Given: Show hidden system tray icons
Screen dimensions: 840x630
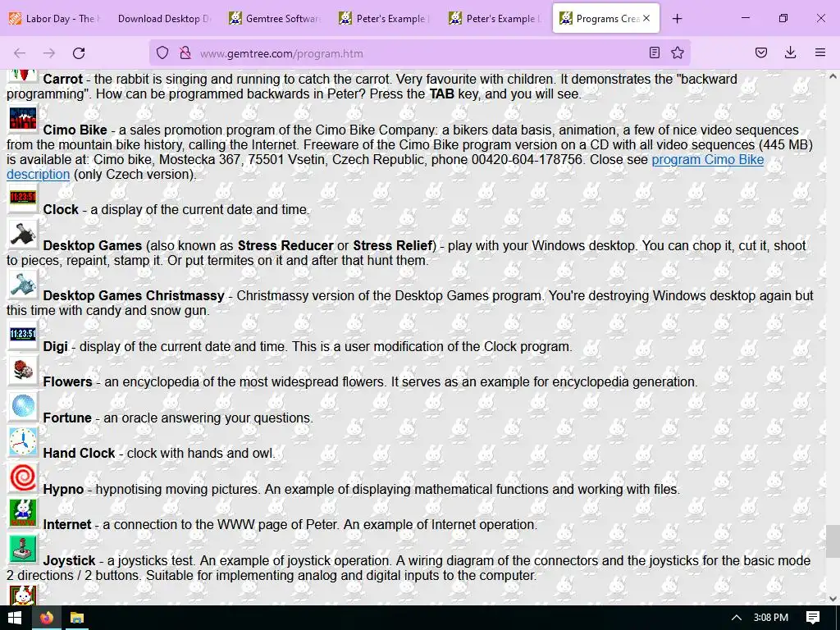Looking at the screenshot, I should [737, 618].
